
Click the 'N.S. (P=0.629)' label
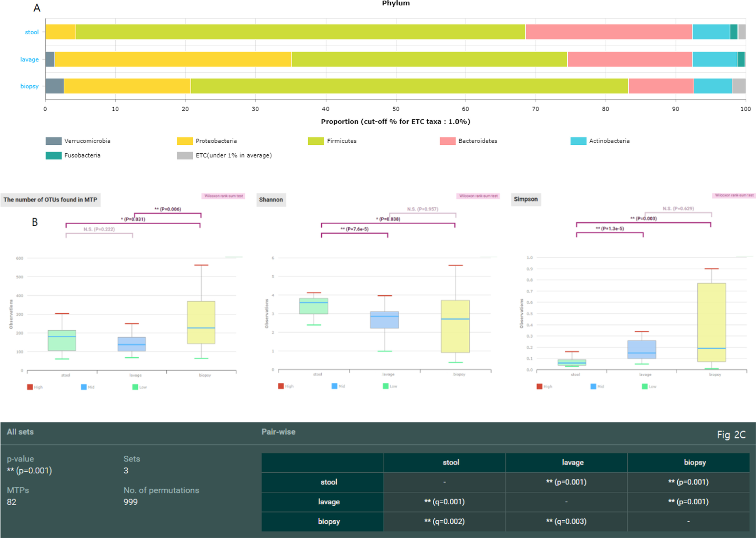(x=678, y=208)
